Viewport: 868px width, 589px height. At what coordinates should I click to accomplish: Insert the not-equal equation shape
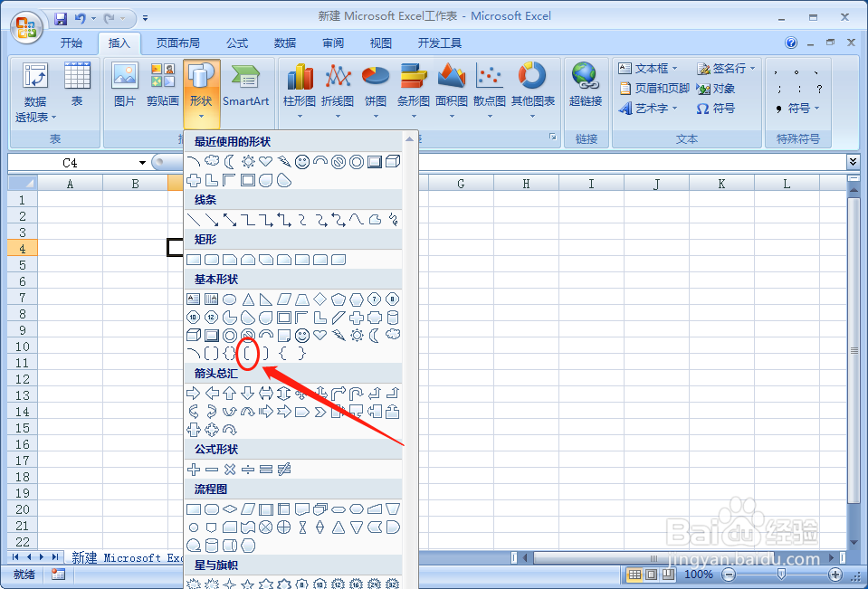(284, 470)
